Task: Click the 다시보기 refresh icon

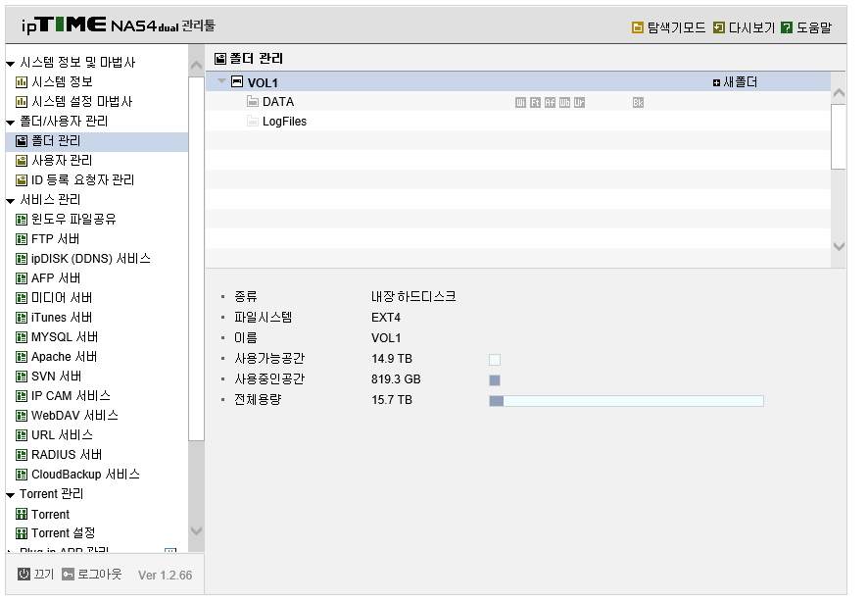Action: [718, 27]
